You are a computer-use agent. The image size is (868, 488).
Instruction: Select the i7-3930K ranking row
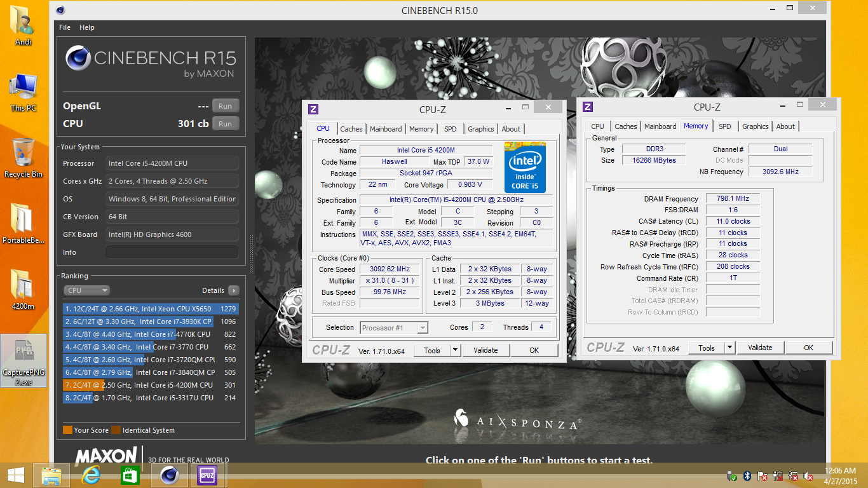151,322
